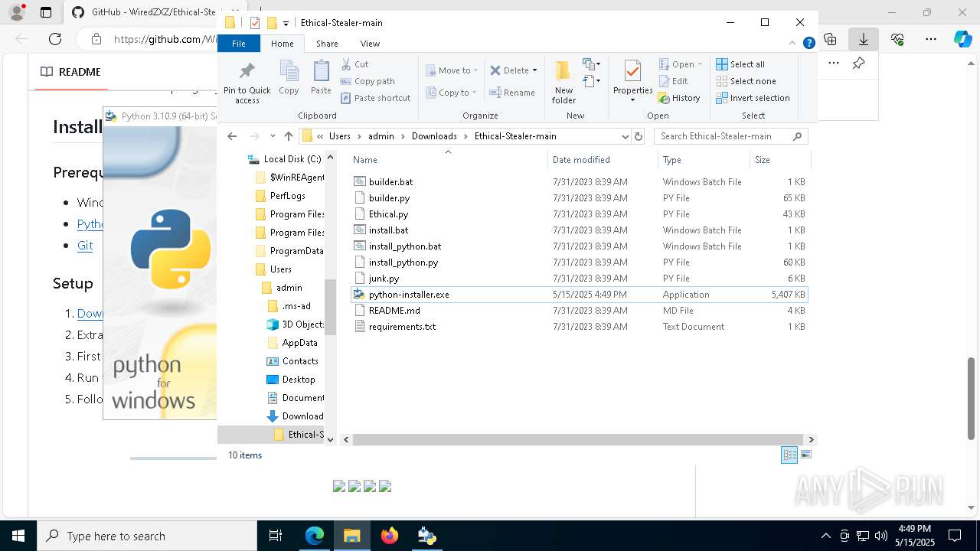980x551 pixels.
Task: Click the Edge page vertical scrollbar
Action: pyautogui.click(x=971, y=398)
